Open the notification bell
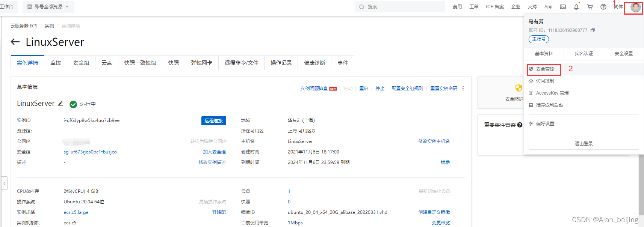 click(576, 7)
